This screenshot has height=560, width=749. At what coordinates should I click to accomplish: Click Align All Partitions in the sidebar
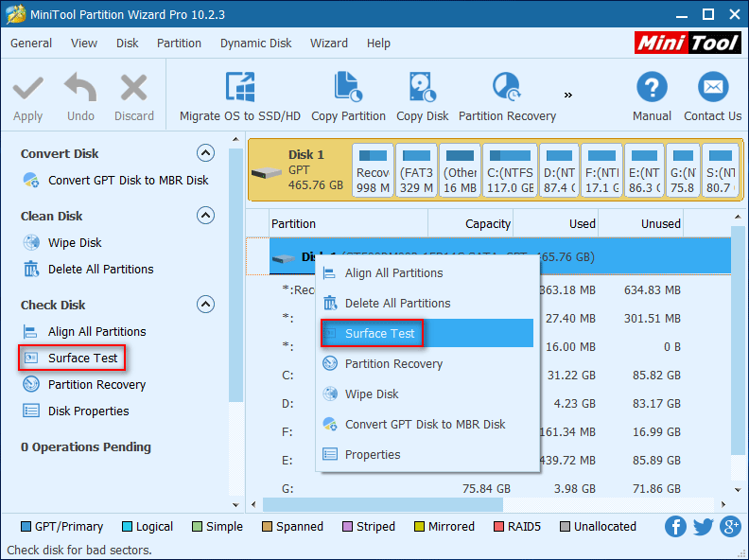[x=84, y=332]
